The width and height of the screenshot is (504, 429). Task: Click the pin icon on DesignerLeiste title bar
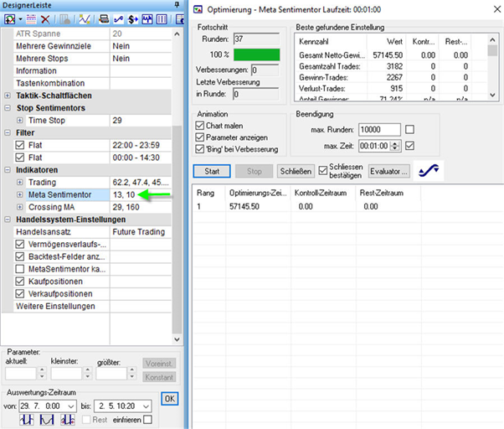177,5
